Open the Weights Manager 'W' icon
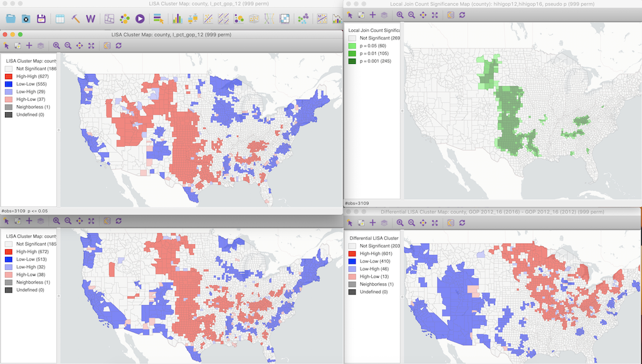642x364 pixels. [x=90, y=19]
